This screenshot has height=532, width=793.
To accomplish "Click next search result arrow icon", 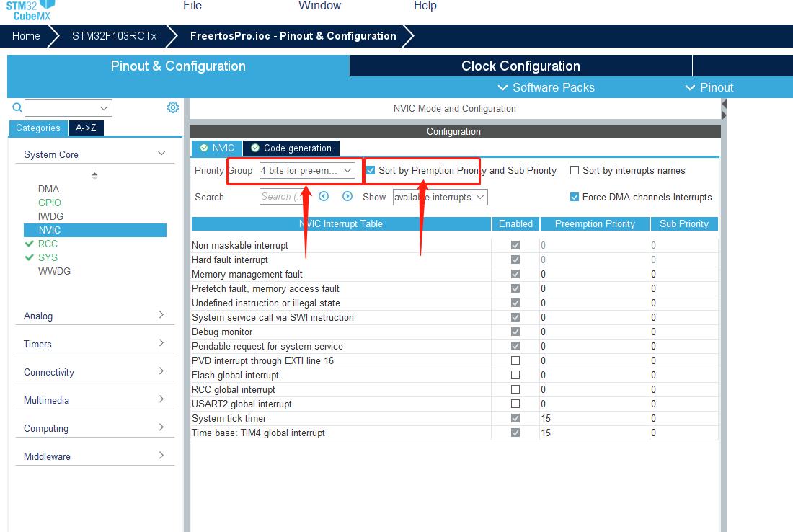I will (x=347, y=196).
